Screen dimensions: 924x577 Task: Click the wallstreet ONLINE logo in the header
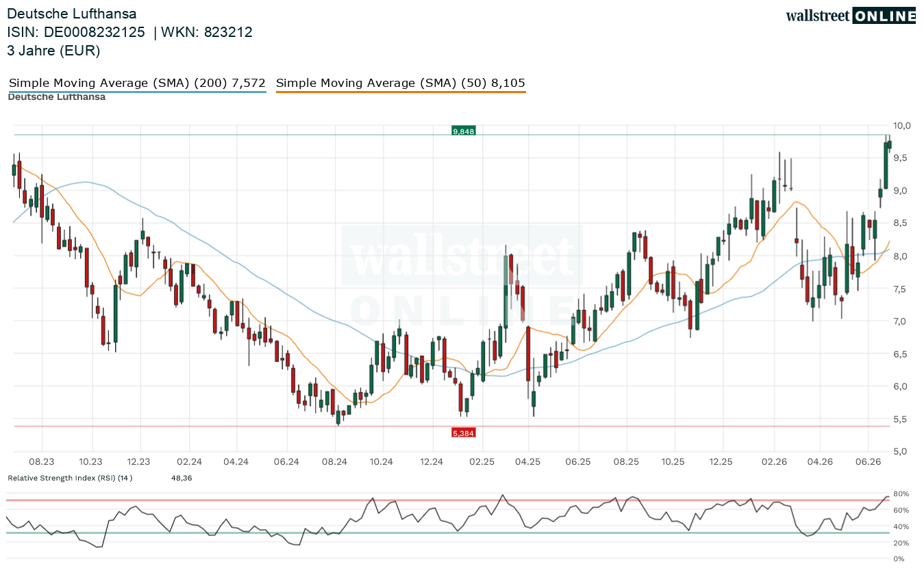[x=850, y=16]
